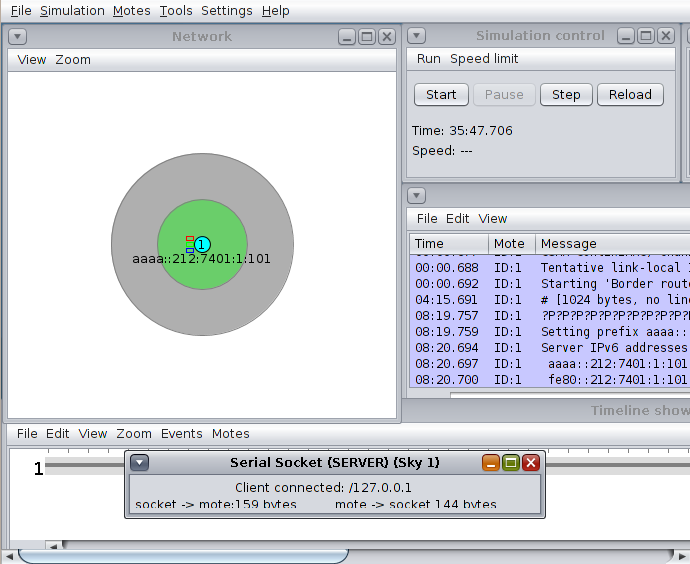Select mote 1 node in Network view

[x=202, y=244]
